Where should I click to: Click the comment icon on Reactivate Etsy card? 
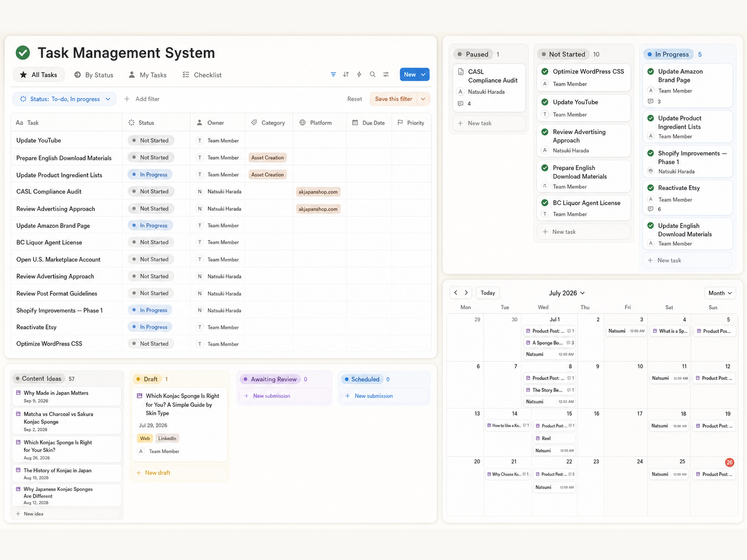[x=651, y=209]
